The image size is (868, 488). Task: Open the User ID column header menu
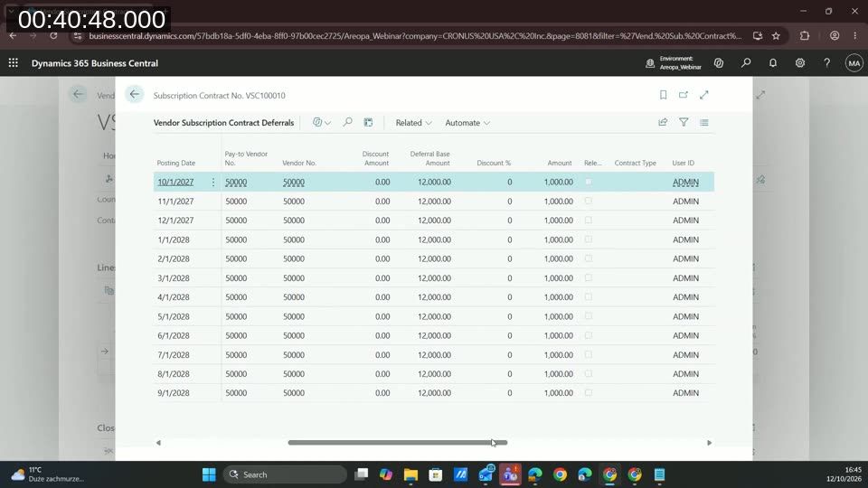pyautogui.click(x=683, y=163)
